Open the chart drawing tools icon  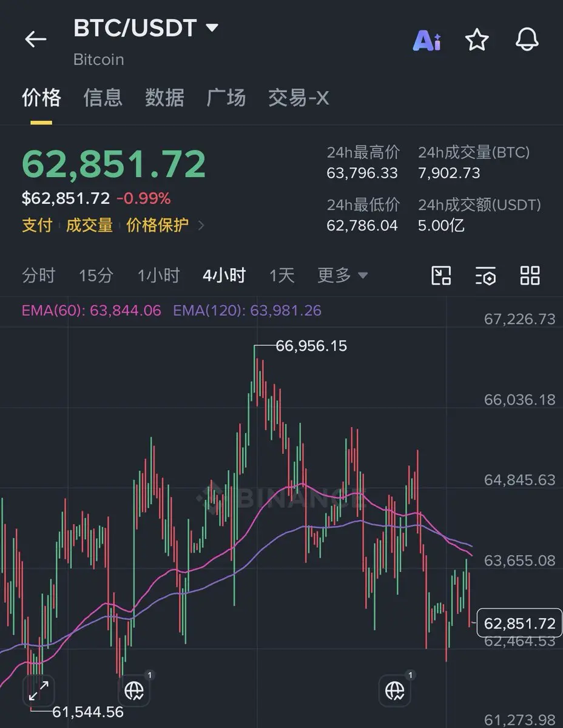[x=441, y=275]
